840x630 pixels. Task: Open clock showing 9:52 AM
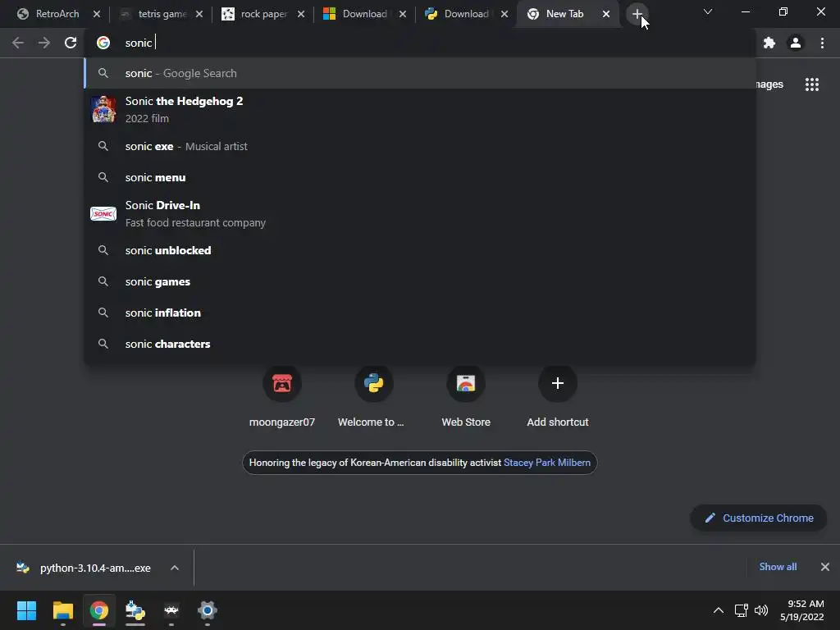pos(802,610)
